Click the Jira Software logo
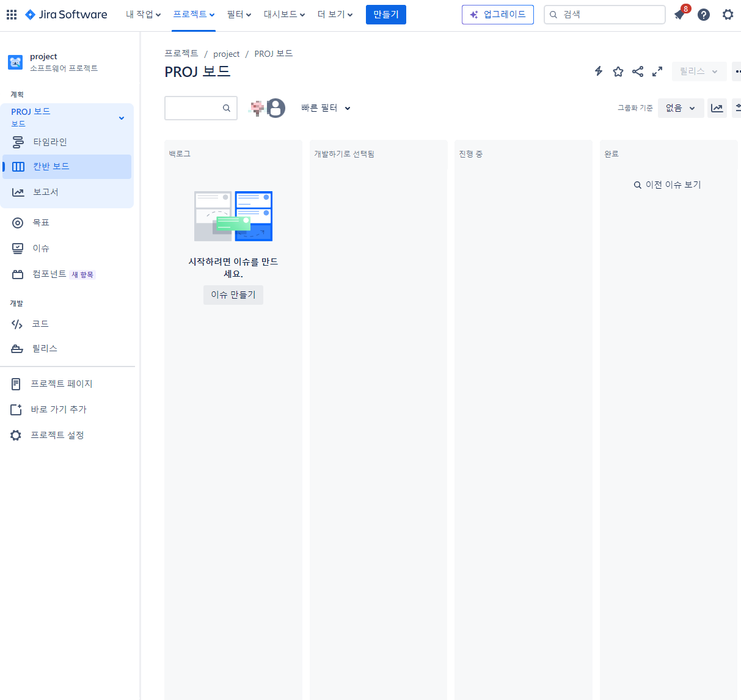 [x=66, y=15]
